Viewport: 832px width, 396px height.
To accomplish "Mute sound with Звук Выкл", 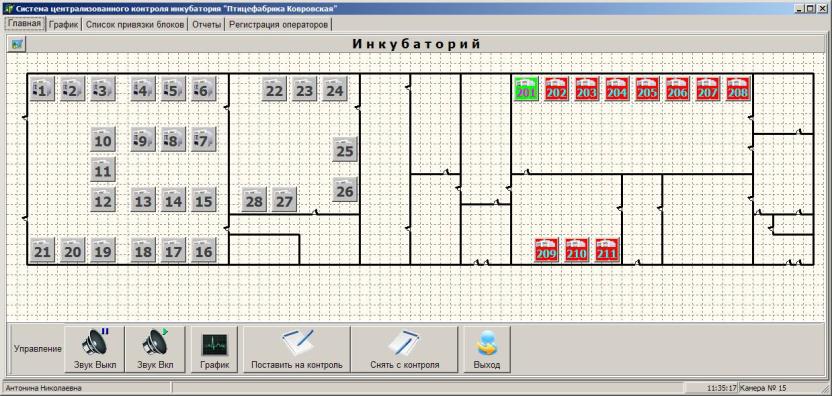I will [94, 349].
